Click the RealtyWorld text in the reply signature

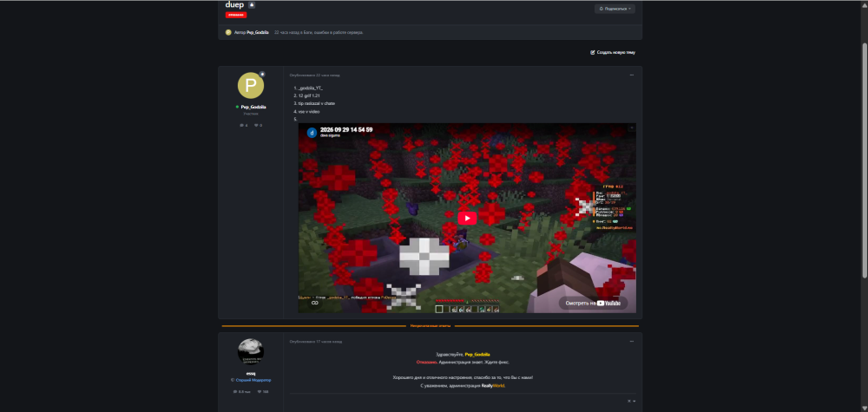click(x=493, y=386)
